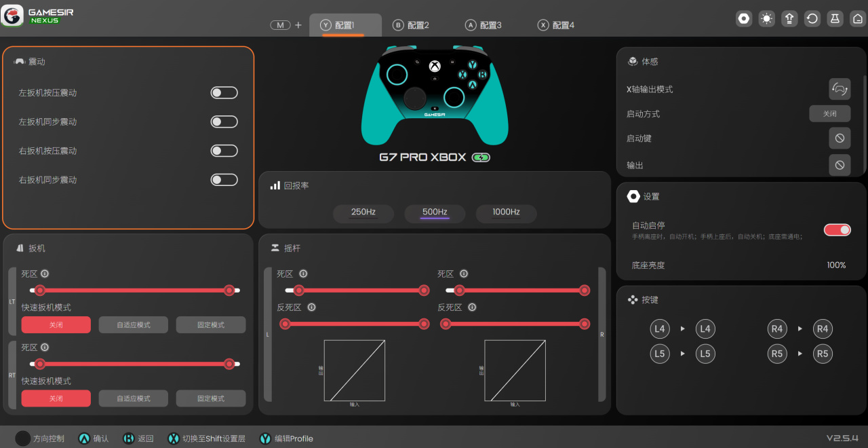Switch to 配置4 profile tab
This screenshot has height=448, width=868.
(x=556, y=25)
